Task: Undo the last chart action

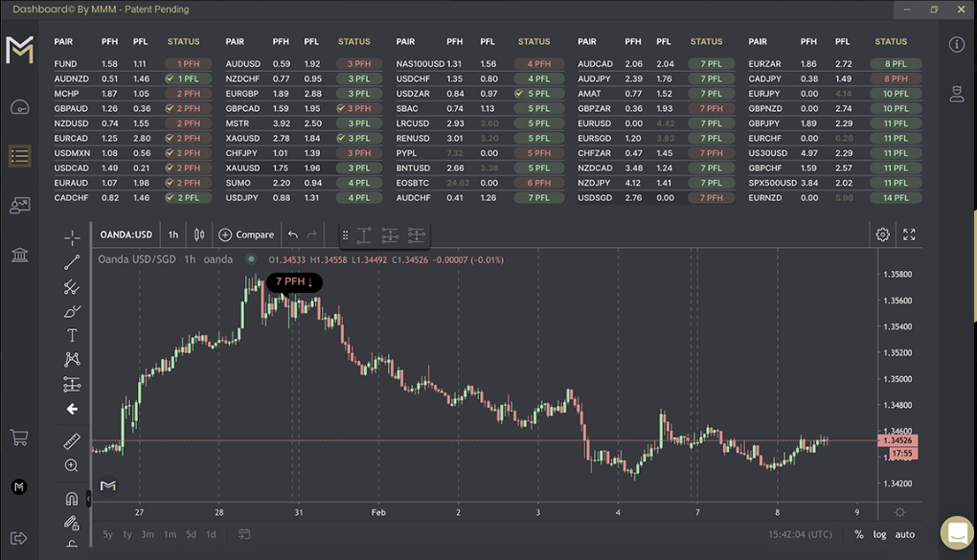Action: coord(293,235)
